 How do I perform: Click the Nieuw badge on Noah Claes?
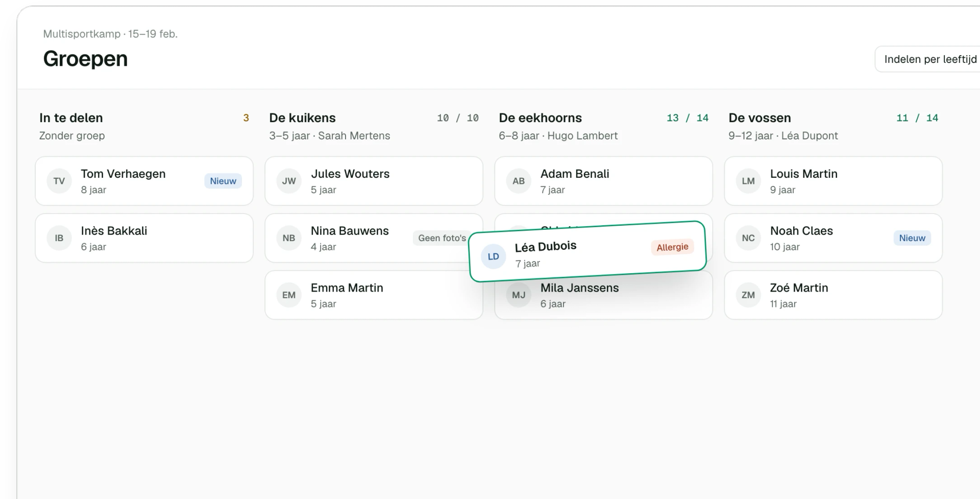(912, 238)
